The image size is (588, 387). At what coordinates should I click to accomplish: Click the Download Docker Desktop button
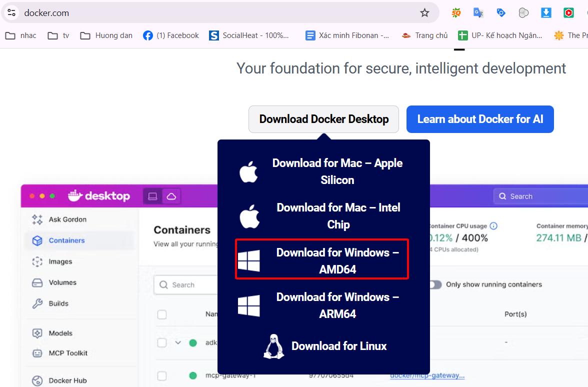pos(323,119)
